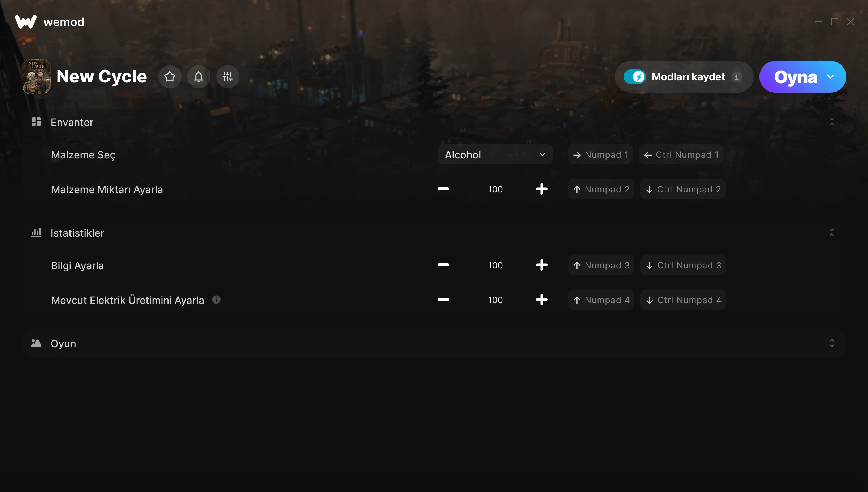This screenshot has width=868, height=492.
Task: Click the Modları kaydet info icon
Action: click(x=736, y=77)
